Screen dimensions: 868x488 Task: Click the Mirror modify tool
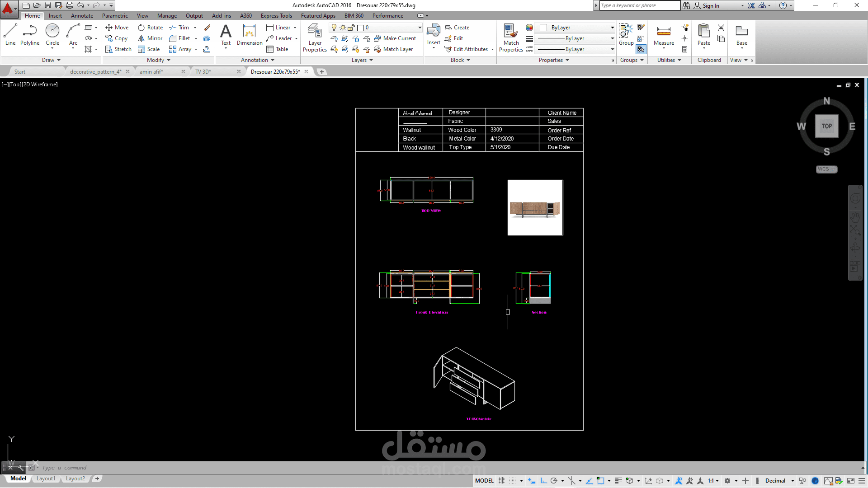pyautogui.click(x=150, y=38)
